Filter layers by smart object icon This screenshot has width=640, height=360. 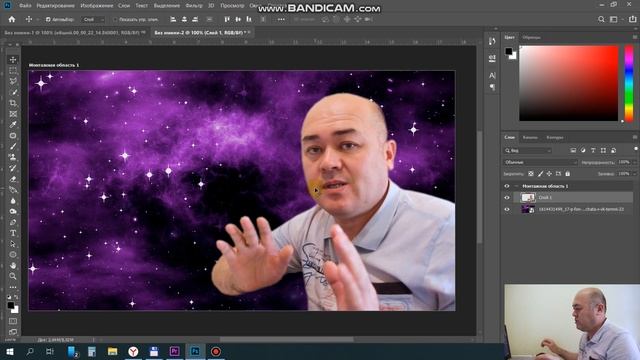pos(613,151)
